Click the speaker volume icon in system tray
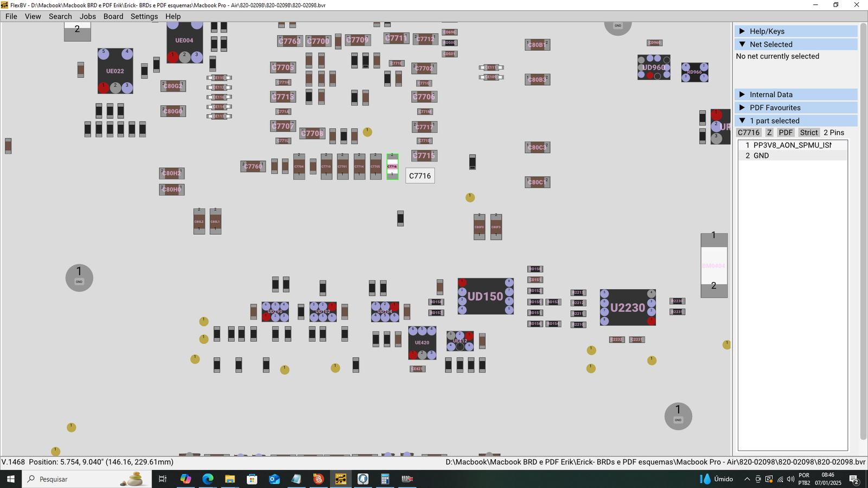868x488 pixels. pyautogui.click(x=791, y=479)
